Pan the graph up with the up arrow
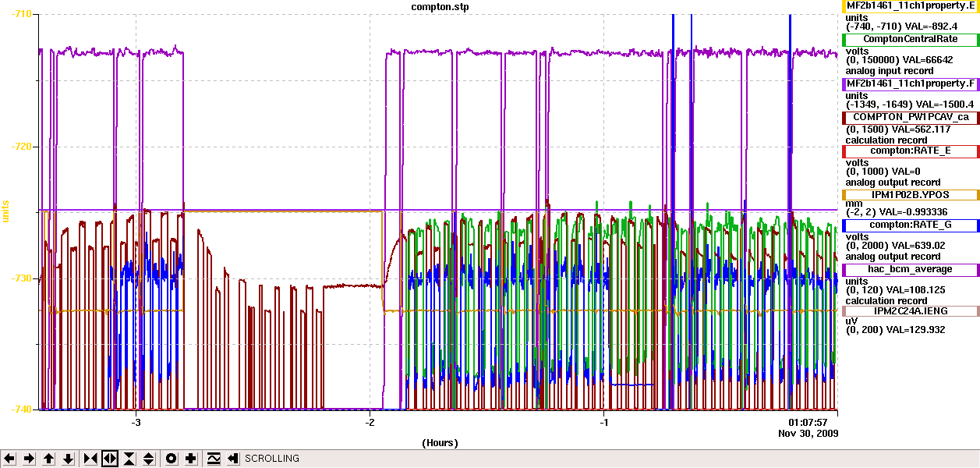The image size is (980, 468). pos(48,459)
